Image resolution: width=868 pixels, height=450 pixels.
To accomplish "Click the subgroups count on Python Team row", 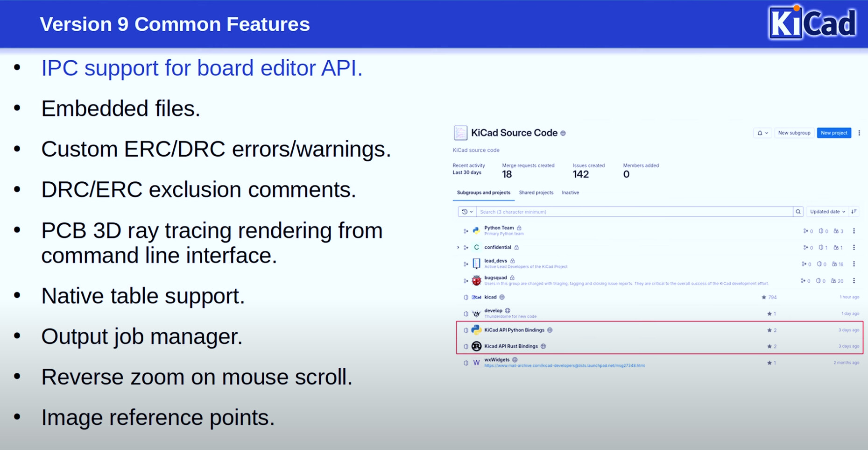I will pyautogui.click(x=808, y=231).
